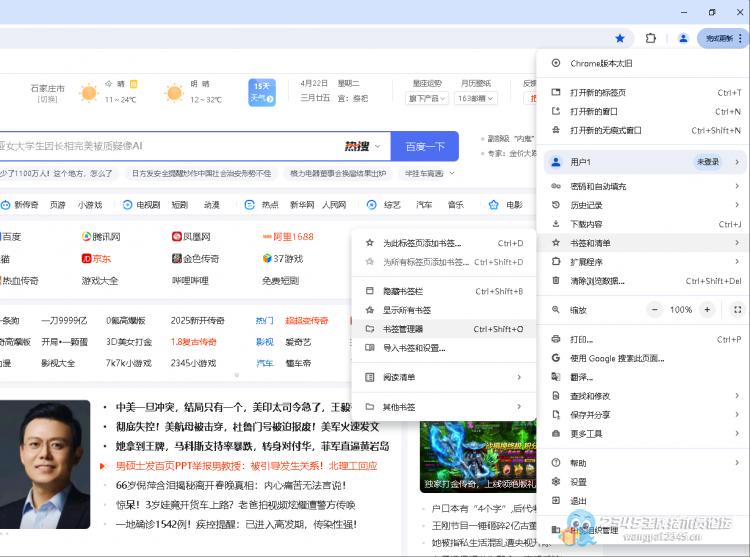
Task: Open the '热搜' dropdown in search box
Action: tap(363, 146)
